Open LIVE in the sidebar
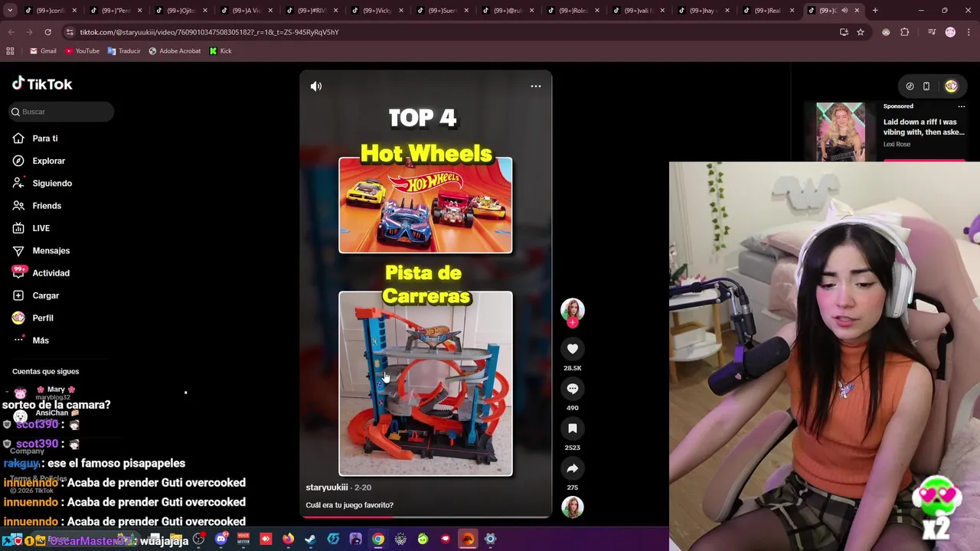The image size is (980, 551). click(31, 228)
